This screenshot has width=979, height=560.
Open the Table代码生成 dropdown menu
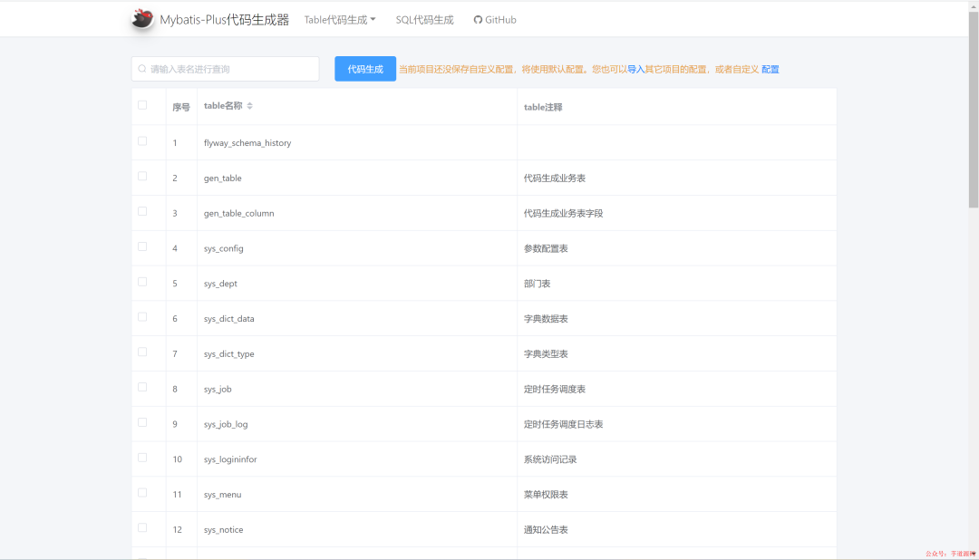334,18
